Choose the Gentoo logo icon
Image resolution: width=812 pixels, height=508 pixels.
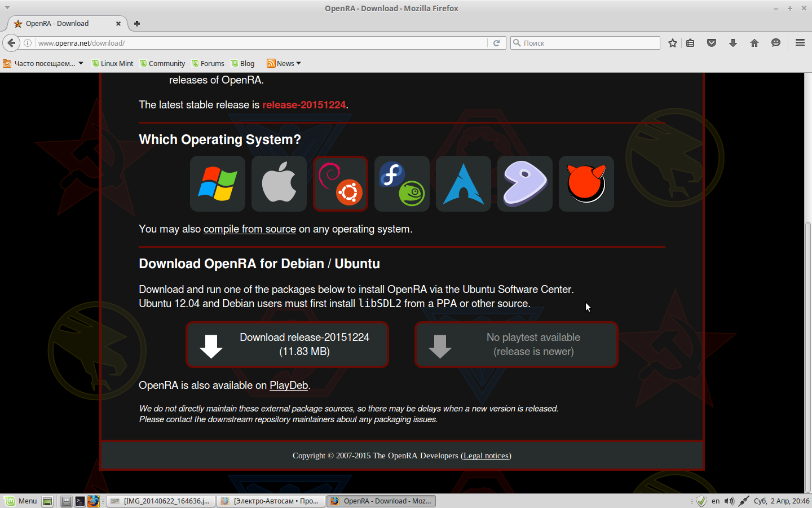525,183
